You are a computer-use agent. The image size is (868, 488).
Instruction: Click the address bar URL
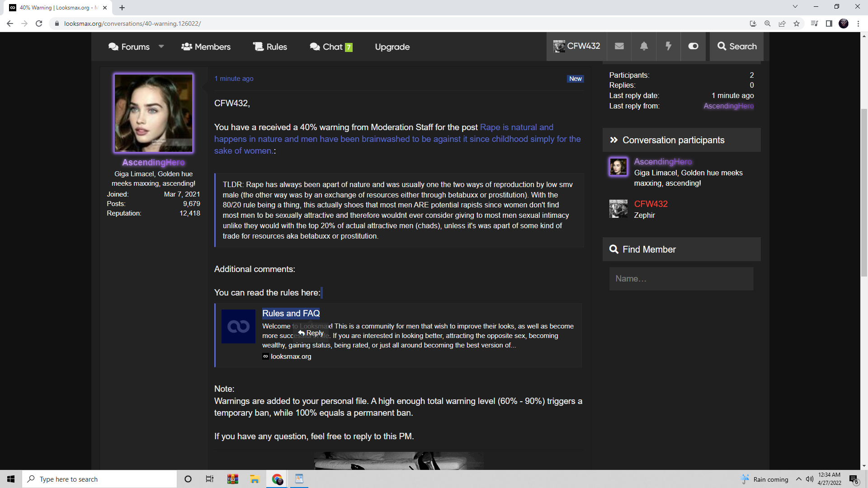(132, 23)
